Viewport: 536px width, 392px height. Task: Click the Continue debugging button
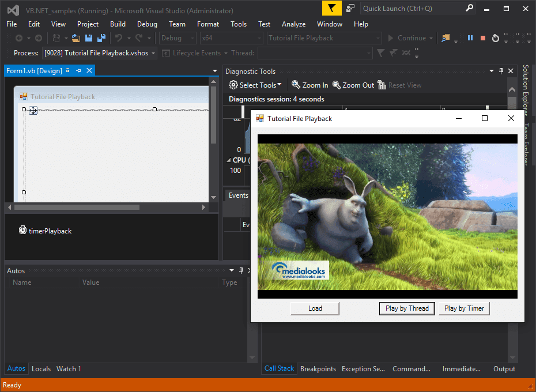point(407,38)
